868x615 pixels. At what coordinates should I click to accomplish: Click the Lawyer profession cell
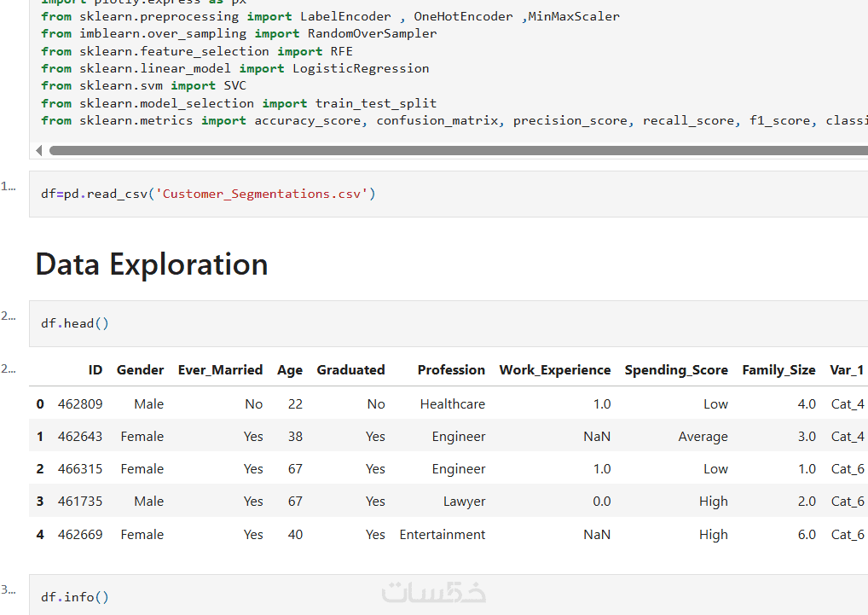pyautogui.click(x=465, y=502)
